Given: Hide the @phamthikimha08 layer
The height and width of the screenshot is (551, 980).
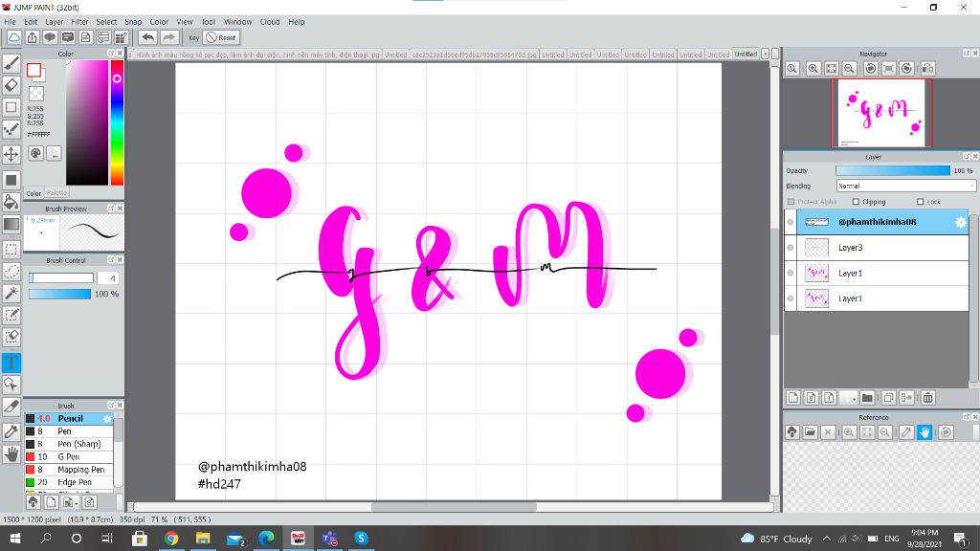Looking at the screenshot, I should (791, 222).
